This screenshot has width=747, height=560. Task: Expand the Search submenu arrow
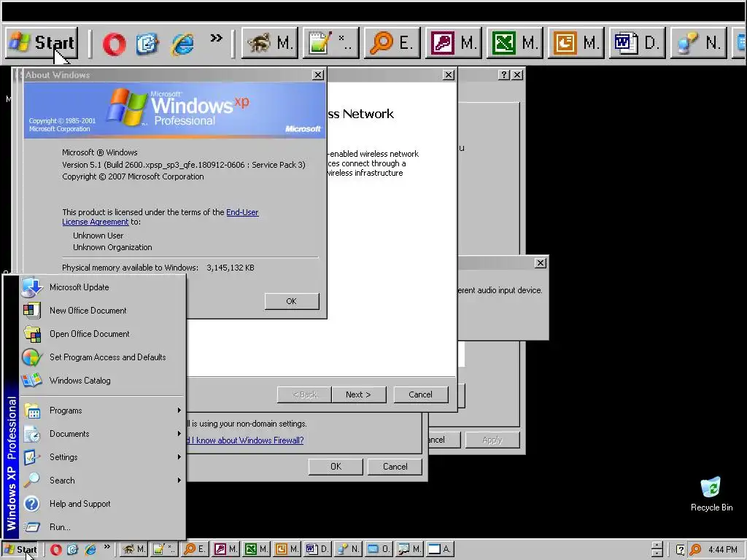[179, 480]
